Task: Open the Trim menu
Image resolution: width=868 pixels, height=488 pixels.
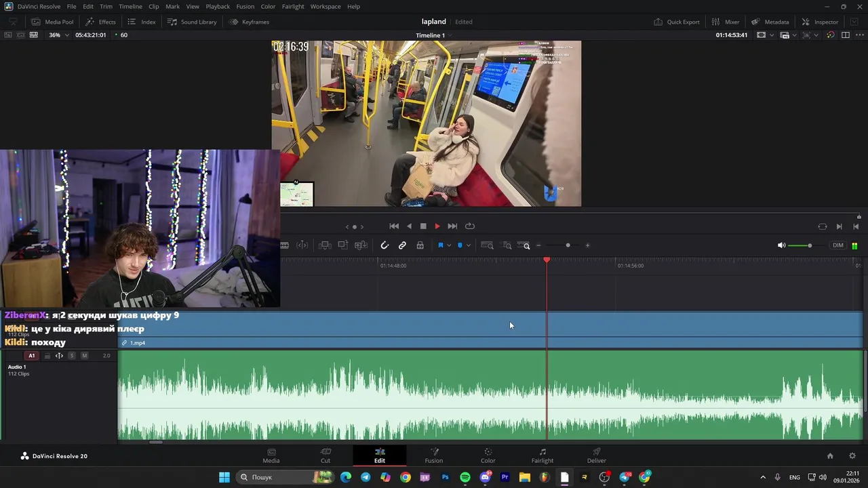Action: 106,6
